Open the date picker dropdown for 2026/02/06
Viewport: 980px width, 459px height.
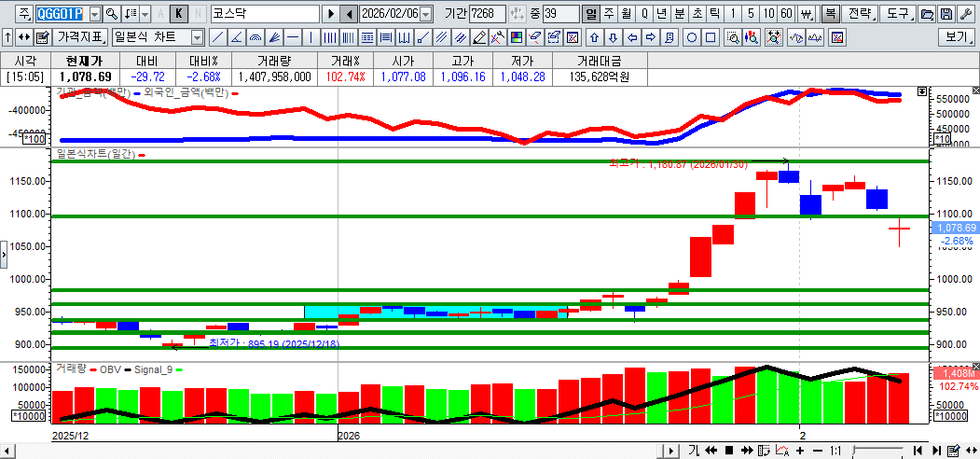tap(426, 14)
